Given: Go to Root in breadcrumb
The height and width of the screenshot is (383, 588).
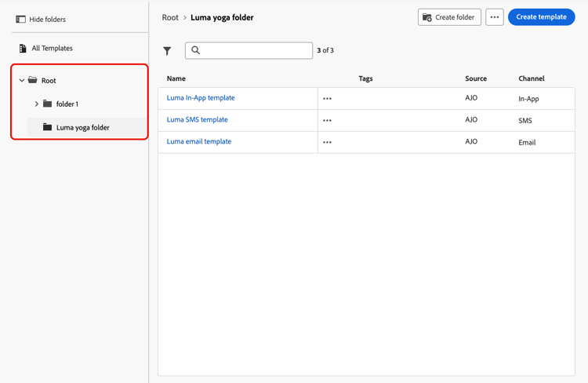Looking at the screenshot, I should point(170,17).
